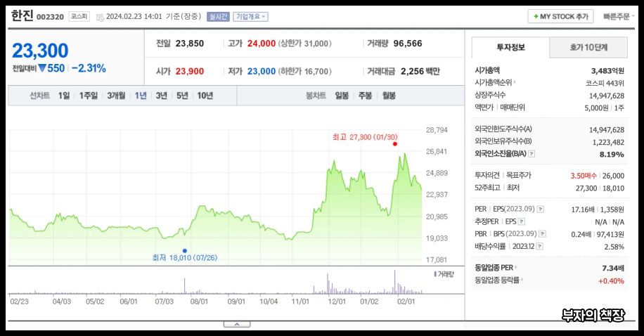Image resolution: width=644 pixels, height=336 pixels.
Task: Click the tall volume bar near 02/01
Action: 394,282
